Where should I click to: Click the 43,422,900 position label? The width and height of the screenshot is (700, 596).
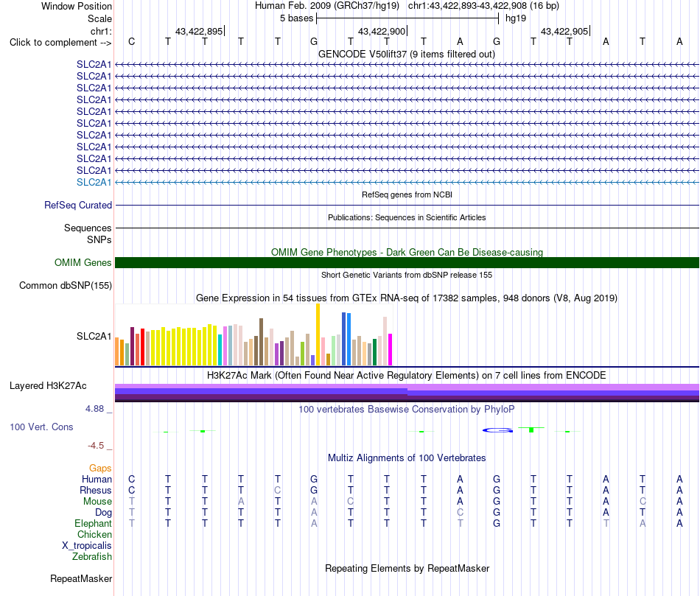pyautogui.click(x=382, y=31)
